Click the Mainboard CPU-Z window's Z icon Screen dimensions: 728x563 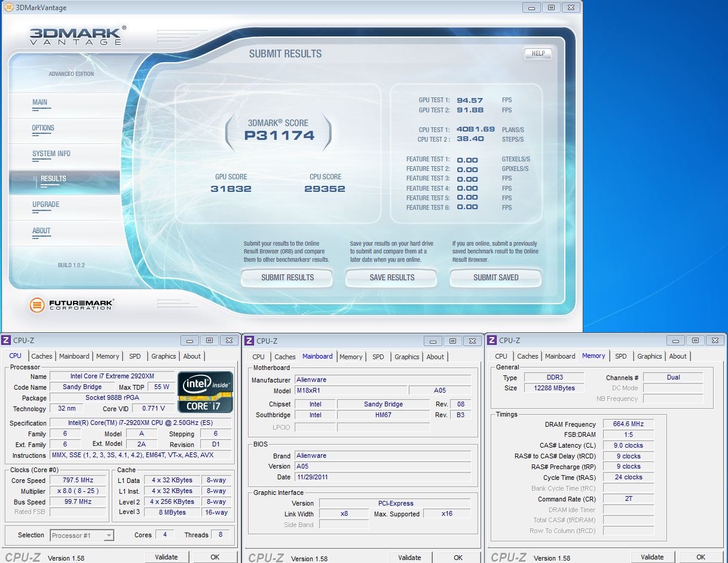point(249,341)
